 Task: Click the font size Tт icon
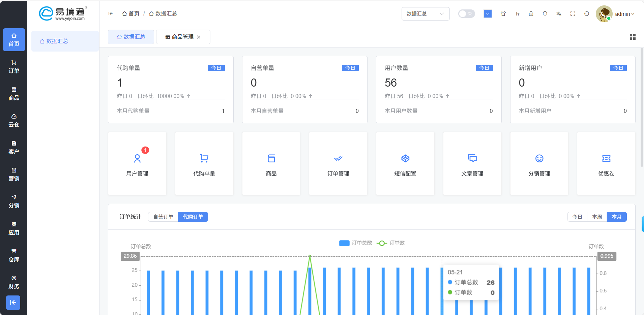point(517,14)
